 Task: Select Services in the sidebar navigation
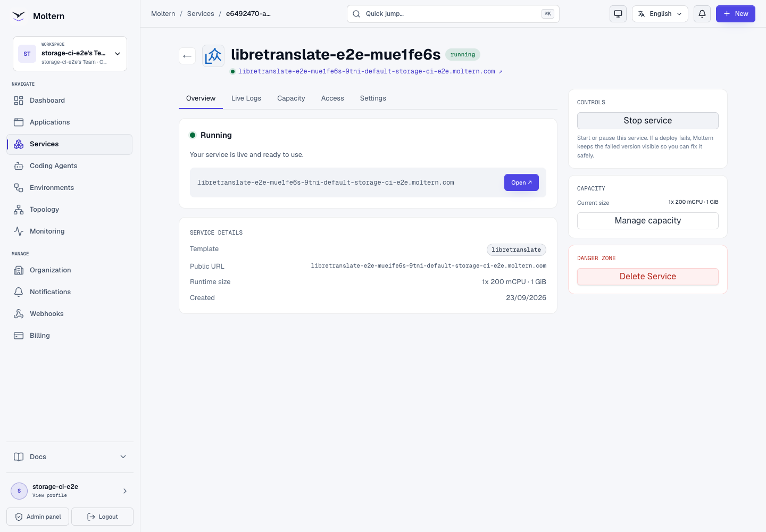tap(69, 144)
